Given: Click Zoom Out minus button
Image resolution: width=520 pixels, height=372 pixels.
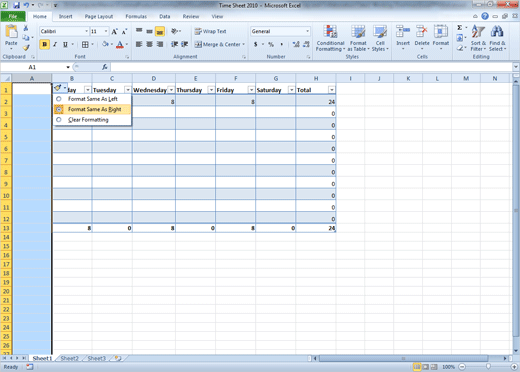Looking at the screenshot, I should point(462,367).
